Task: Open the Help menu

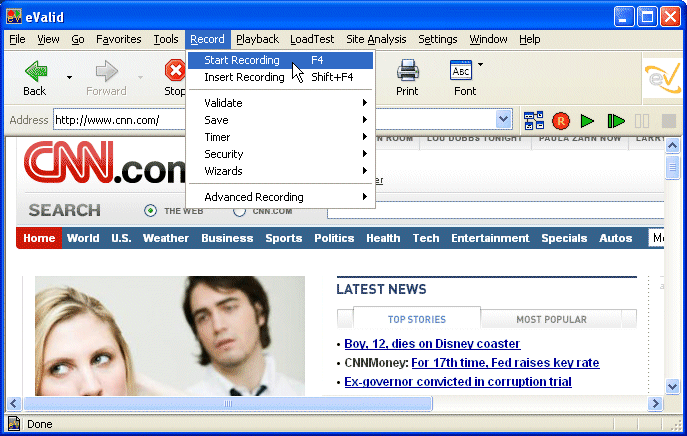Action: [530, 39]
